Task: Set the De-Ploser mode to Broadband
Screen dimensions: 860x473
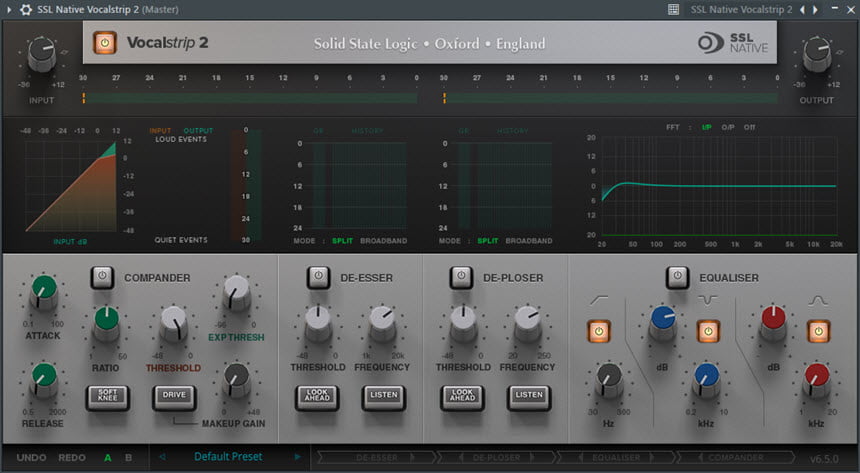Action: (529, 241)
